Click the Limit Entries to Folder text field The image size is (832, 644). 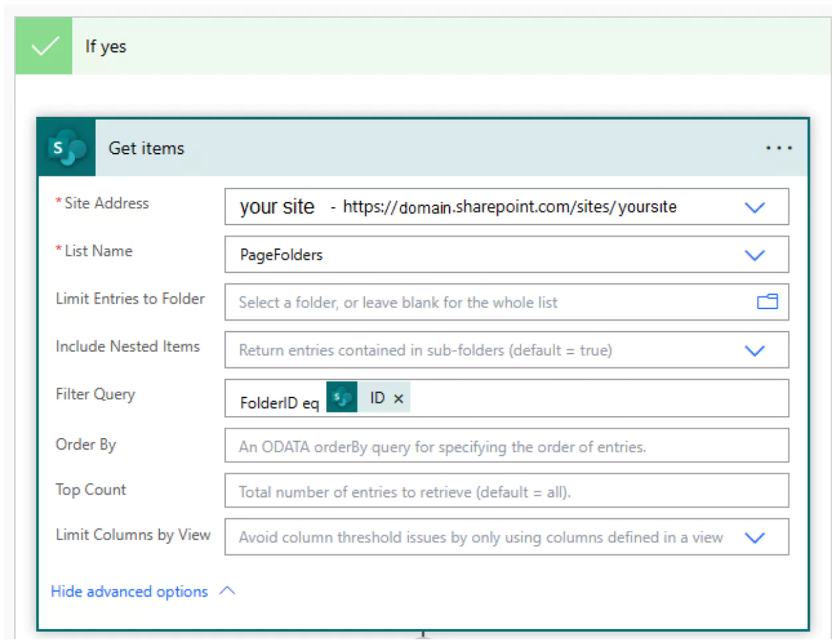[x=489, y=302]
